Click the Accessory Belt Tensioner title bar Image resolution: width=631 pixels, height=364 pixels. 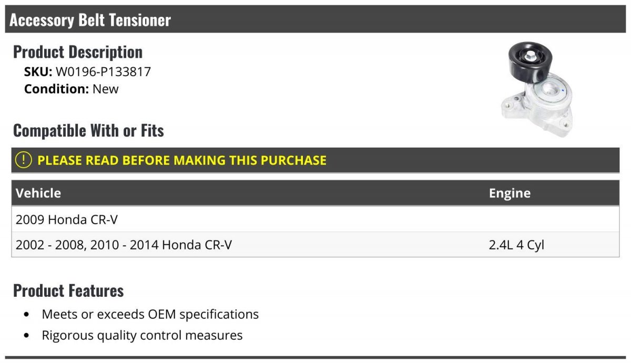315,19
